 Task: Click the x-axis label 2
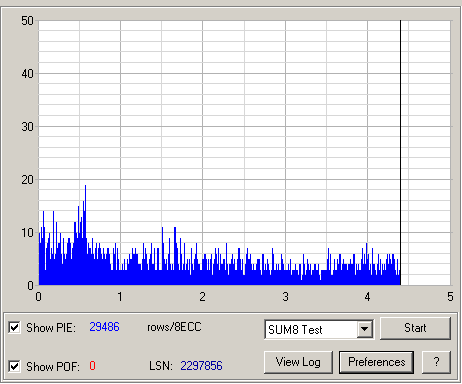click(x=202, y=297)
